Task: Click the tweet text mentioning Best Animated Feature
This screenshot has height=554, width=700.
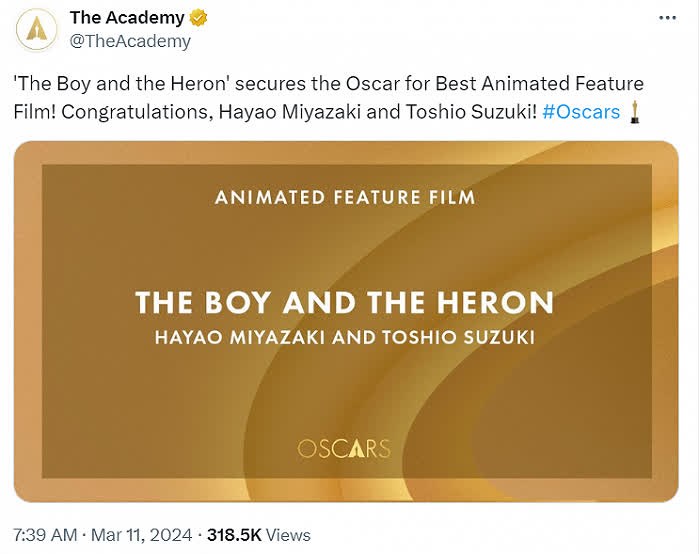Action: click(x=329, y=83)
